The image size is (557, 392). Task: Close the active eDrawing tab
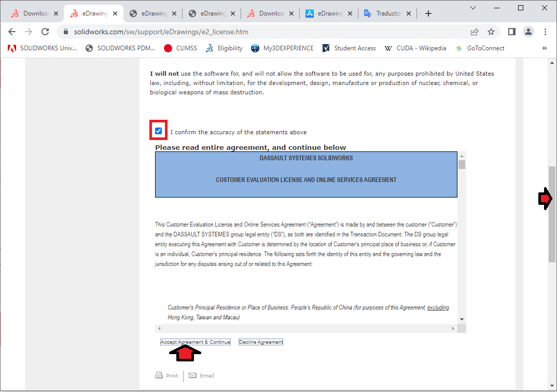coord(115,13)
